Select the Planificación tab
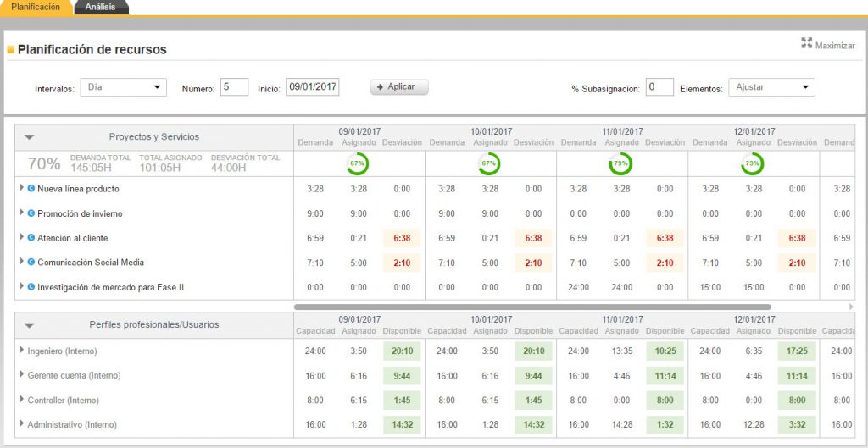The width and height of the screenshot is (868, 448). coord(36,7)
